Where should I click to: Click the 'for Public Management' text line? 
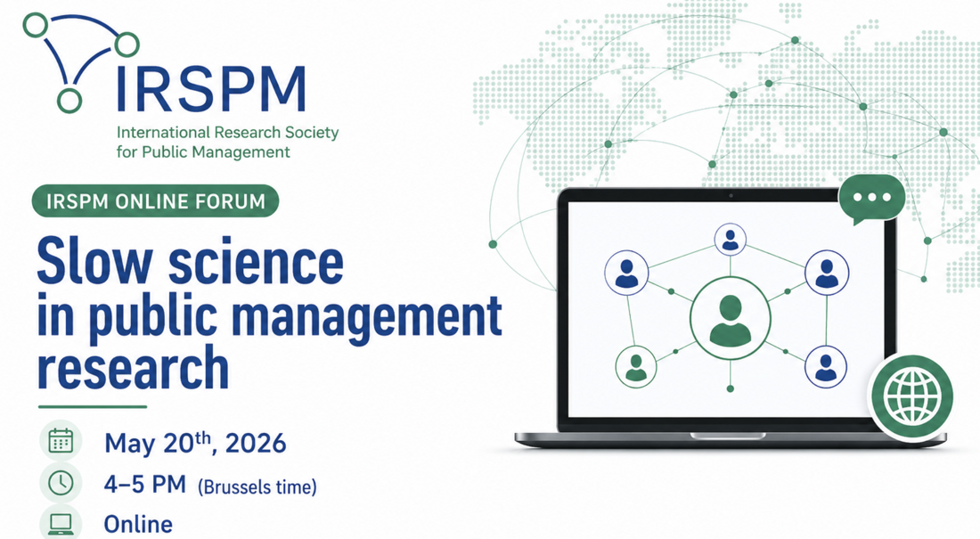coord(203,152)
